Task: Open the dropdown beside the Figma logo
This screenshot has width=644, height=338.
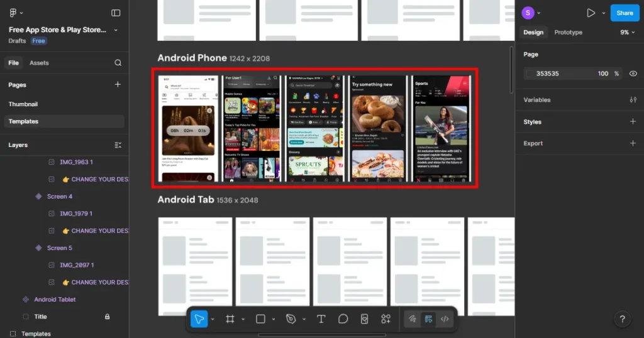Action: (x=21, y=13)
